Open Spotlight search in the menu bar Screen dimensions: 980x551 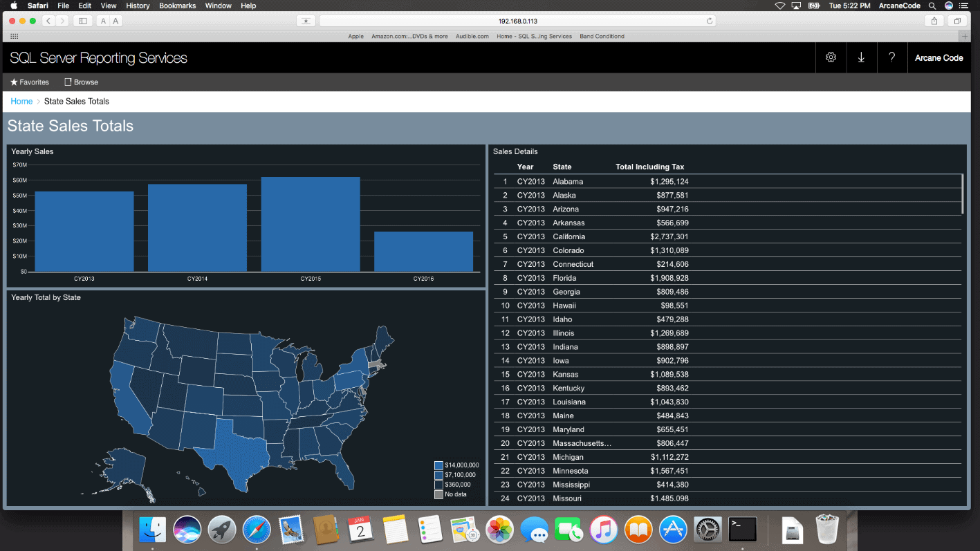pyautogui.click(x=933, y=6)
